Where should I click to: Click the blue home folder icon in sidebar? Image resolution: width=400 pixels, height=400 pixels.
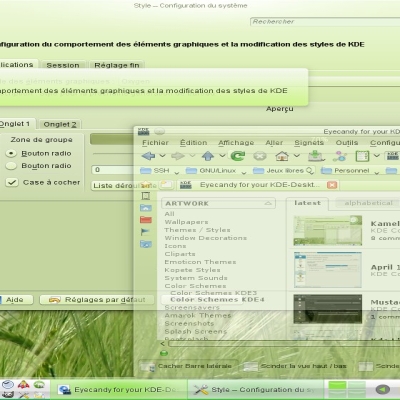(x=146, y=208)
